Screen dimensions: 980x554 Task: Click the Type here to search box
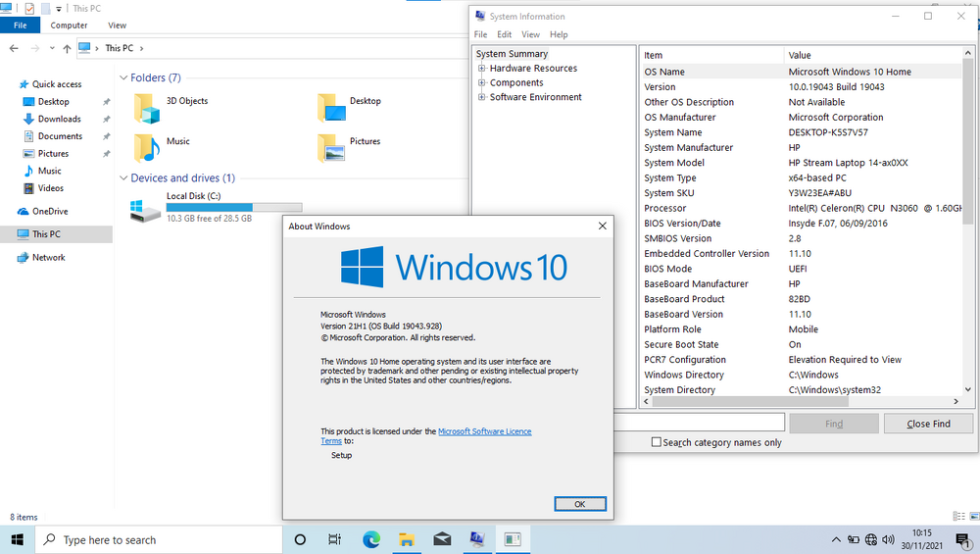[160, 539]
